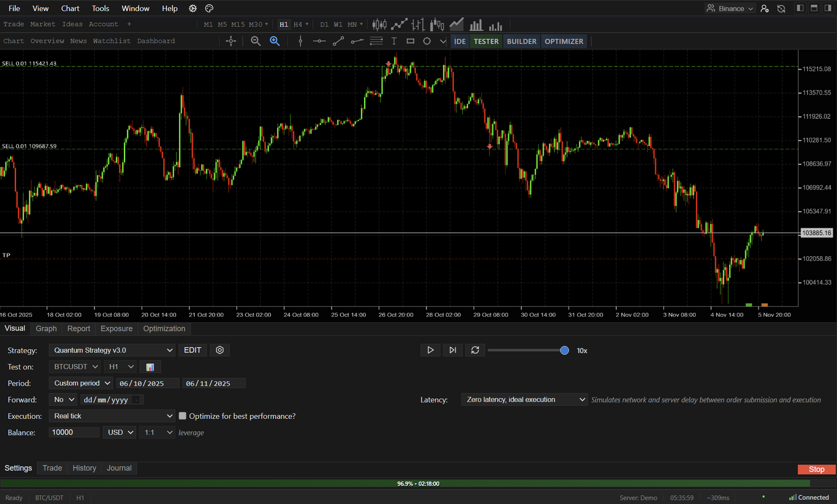This screenshot has width=837, height=504.
Task: Open the strategy settings gear
Action: [x=219, y=350]
